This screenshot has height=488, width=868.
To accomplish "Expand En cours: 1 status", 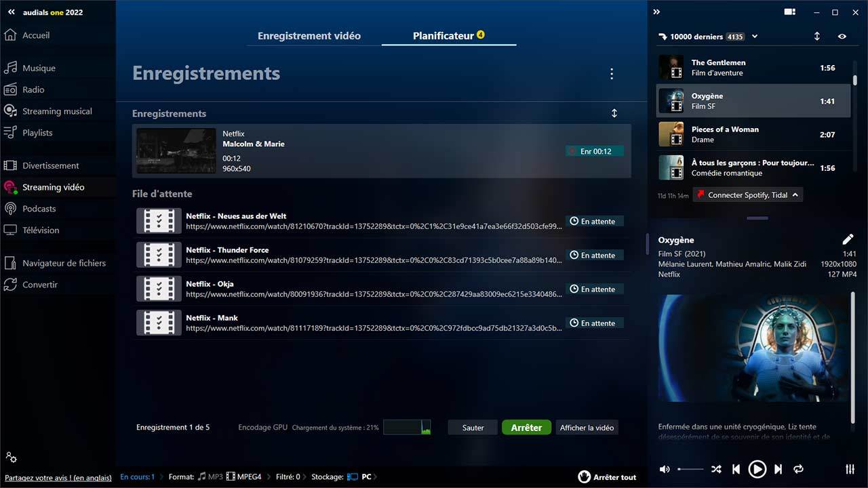I will 140,477.
